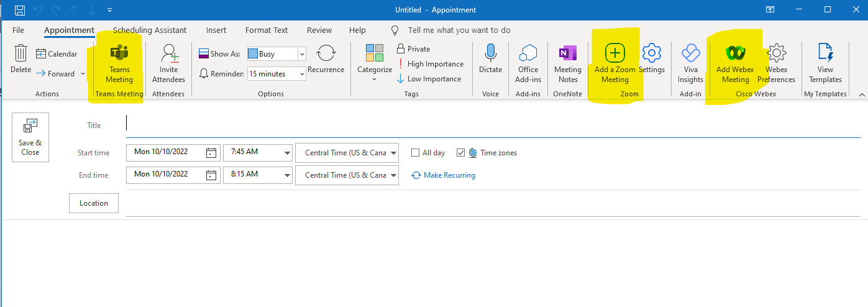The width and height of the screenshot is (868, 307).
Task: Open the Help tab
Action: (x=357, y=30)
